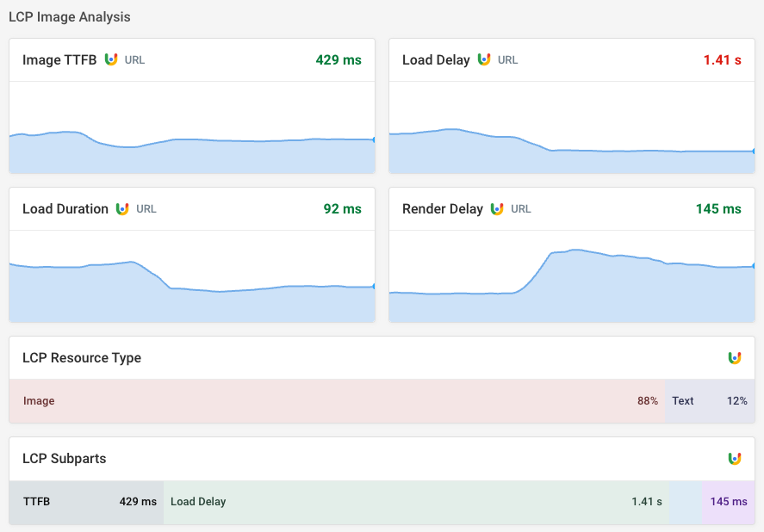
Task: Click the Chrome icon in LCP Resource Type panel
Action: click(735, 358)
